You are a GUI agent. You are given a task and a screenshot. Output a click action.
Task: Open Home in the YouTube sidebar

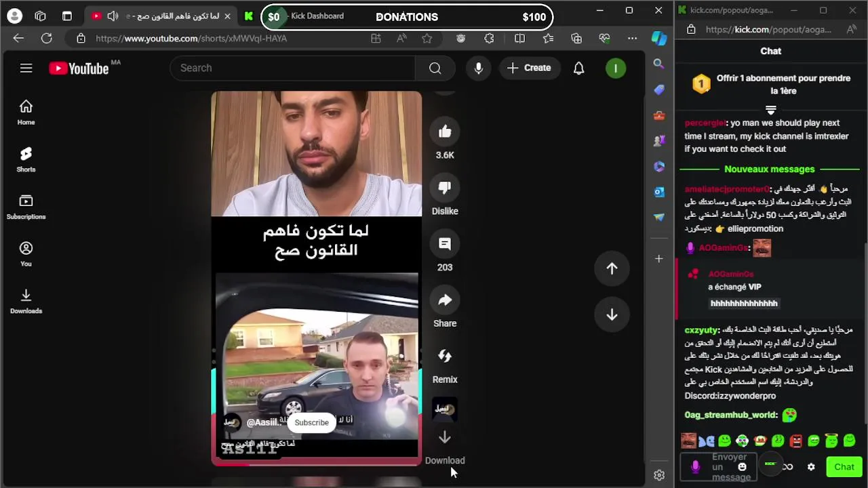pos(26,113)
